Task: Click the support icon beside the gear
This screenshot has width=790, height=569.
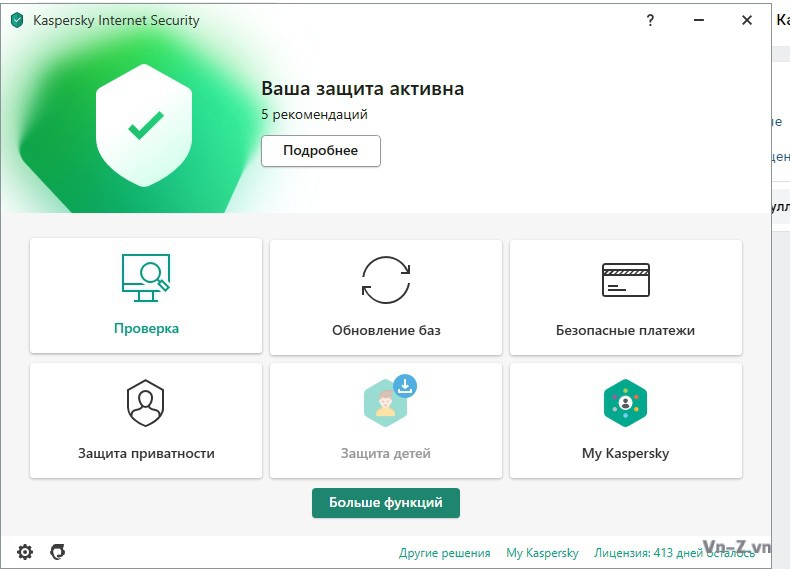Action: click(x=58, y=552)
